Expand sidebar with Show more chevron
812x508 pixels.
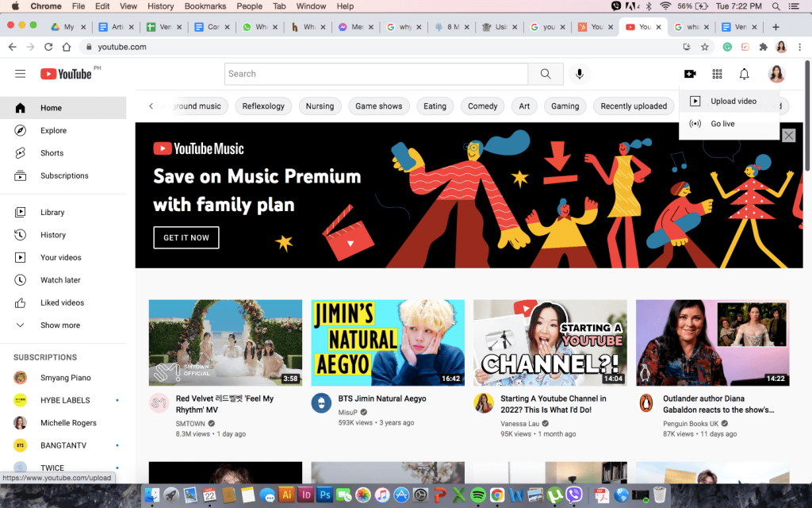point(59,325)
